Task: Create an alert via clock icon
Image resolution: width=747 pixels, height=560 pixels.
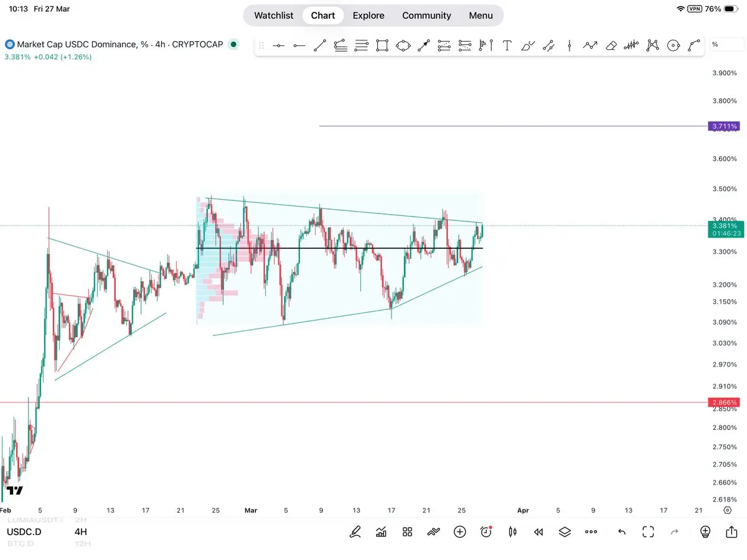Action: click(486, 532)
